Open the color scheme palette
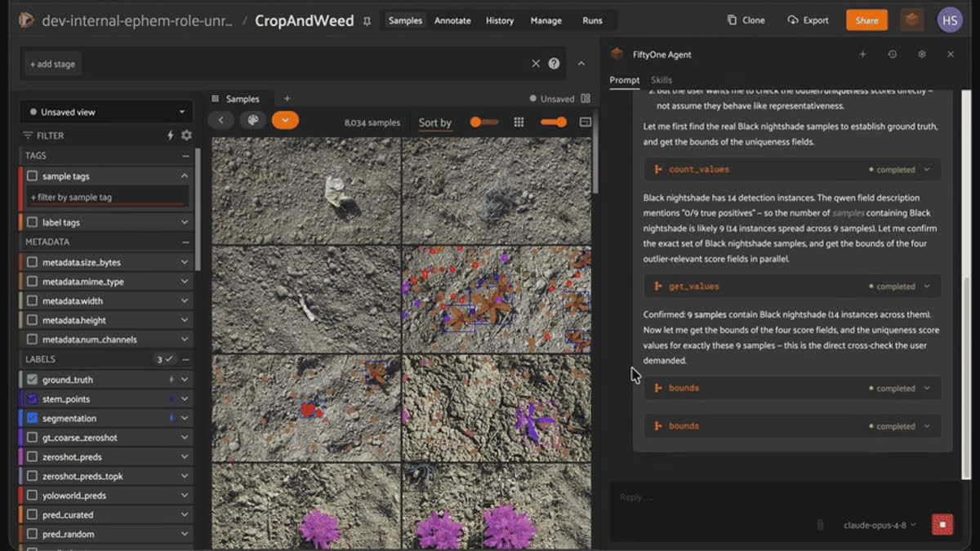 click(252, 121)
